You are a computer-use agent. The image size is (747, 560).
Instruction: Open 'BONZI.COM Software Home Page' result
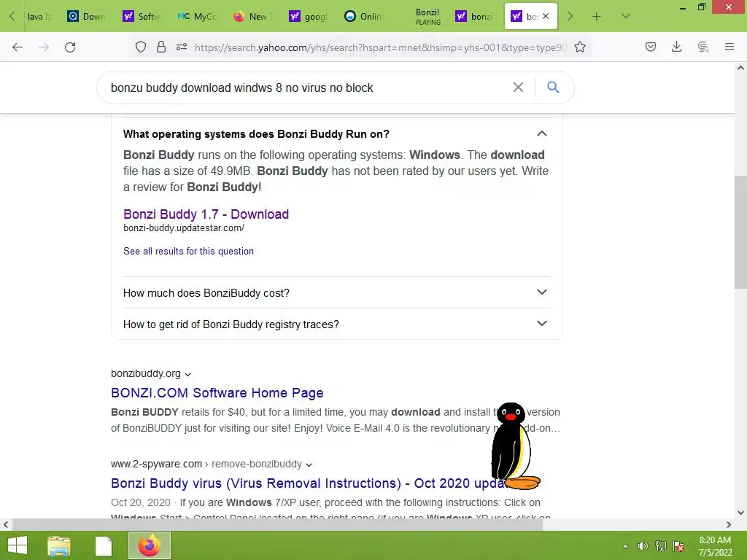[x=217, y=393]
